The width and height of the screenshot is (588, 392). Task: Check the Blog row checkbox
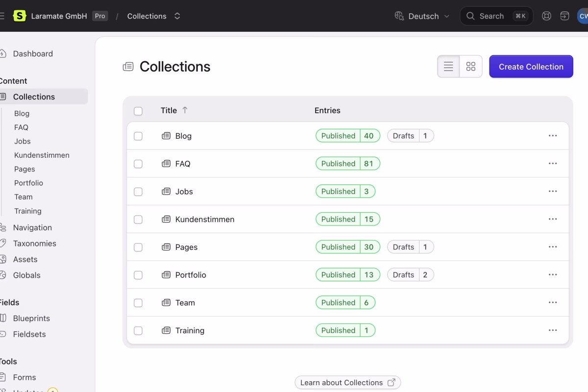pos(138,136)
